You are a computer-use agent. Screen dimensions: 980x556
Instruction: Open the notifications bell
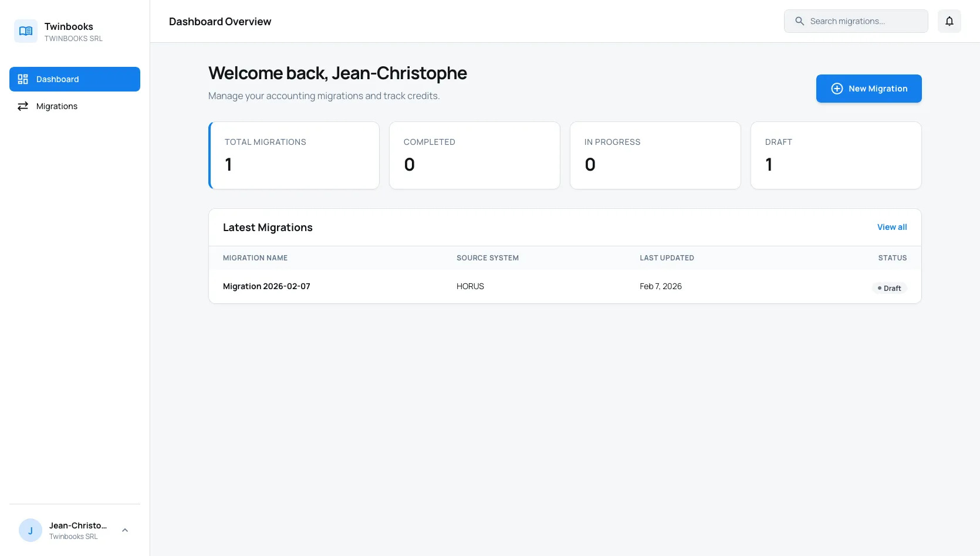(949, 21)
